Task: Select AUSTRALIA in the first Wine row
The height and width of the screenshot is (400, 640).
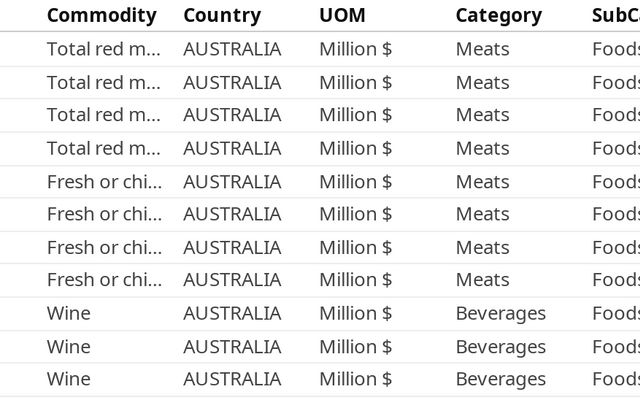Action: (232, 313)
